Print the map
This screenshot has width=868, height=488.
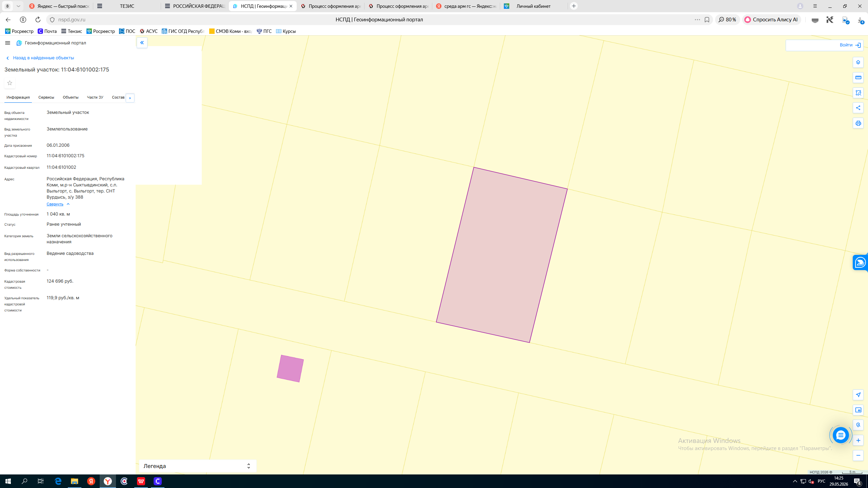pos(858,123)
